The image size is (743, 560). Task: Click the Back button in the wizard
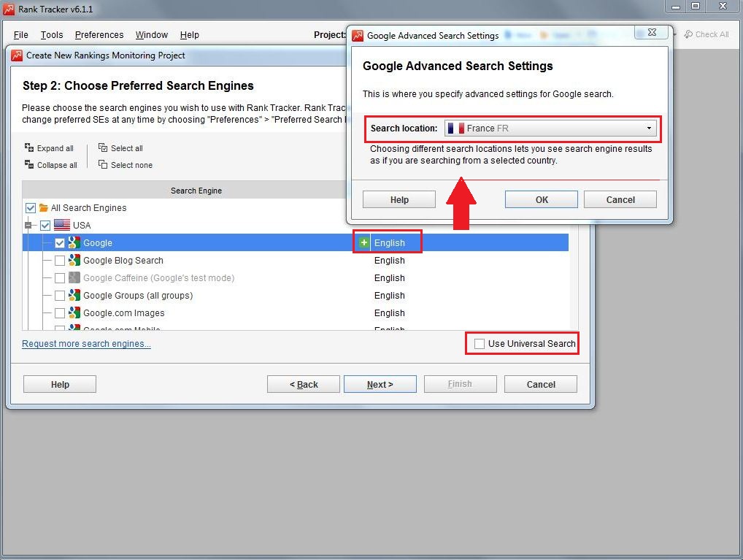coord(304,384)
